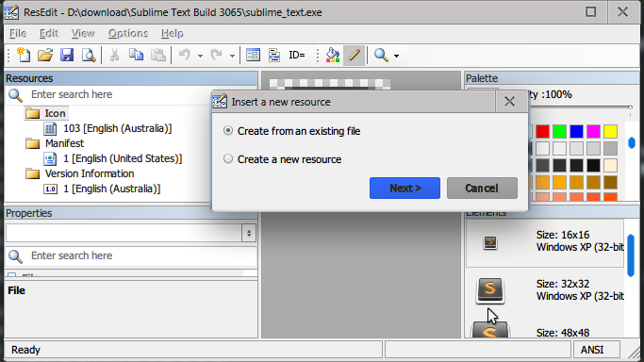644x362 pixels.
Task: Pick the black palette swatch
Action: (x=593, y=165)
